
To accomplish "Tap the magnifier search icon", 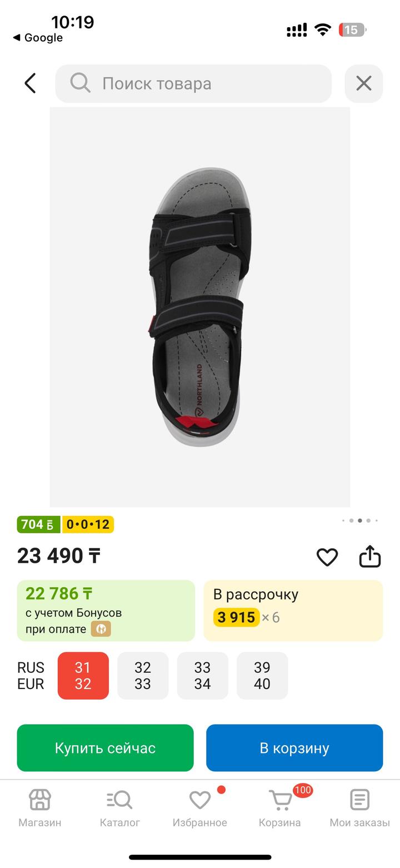I will pos(80,83).
